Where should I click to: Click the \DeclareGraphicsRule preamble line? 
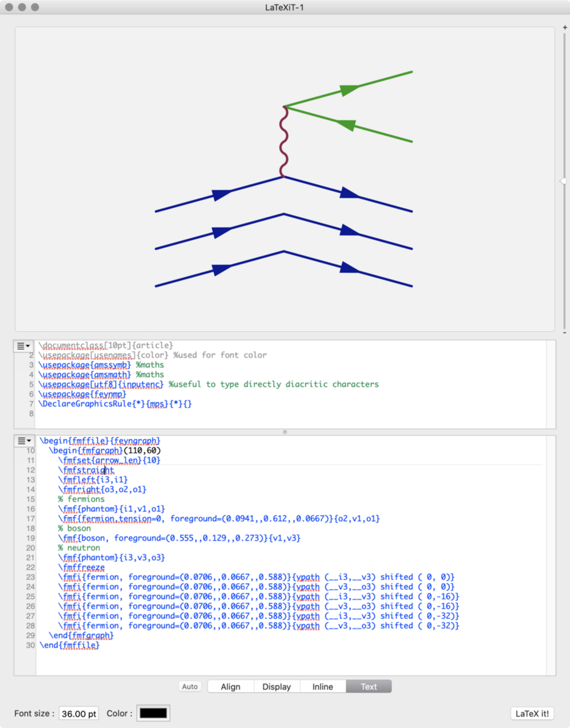[115, 403]
